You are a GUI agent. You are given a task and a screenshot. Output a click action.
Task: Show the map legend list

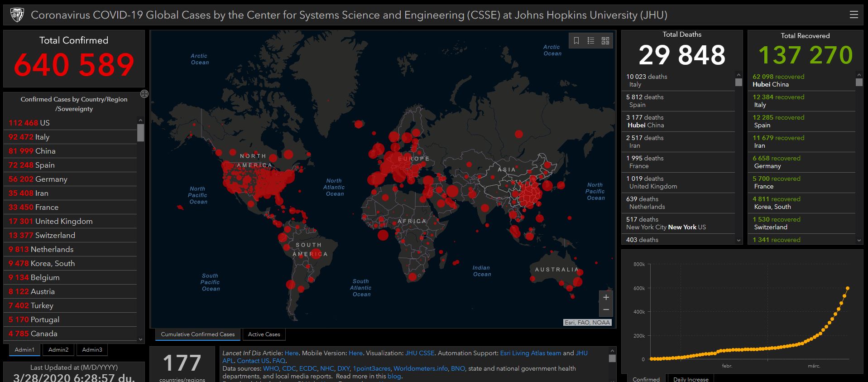click(591, 41)
